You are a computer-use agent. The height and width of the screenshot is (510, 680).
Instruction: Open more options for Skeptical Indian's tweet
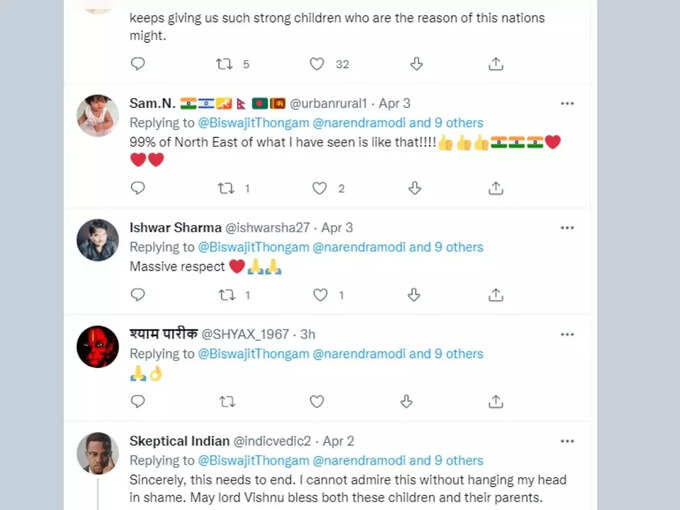pos(567,441)
